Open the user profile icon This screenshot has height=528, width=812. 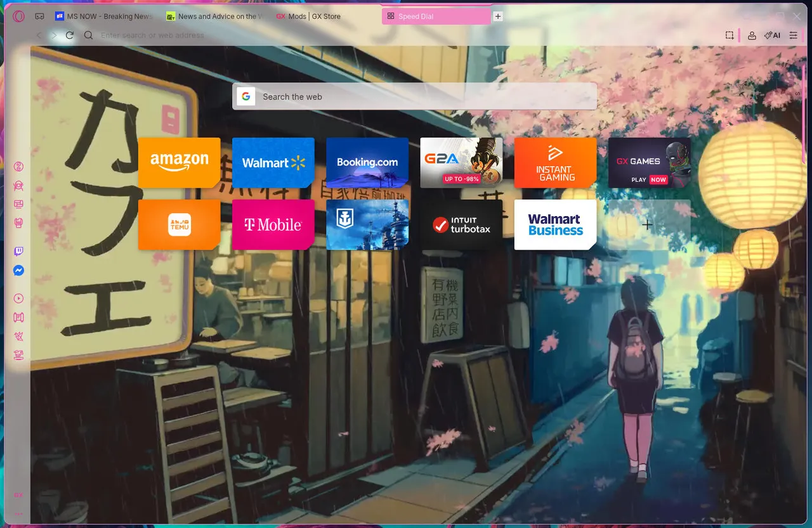(x=752, y=35)
